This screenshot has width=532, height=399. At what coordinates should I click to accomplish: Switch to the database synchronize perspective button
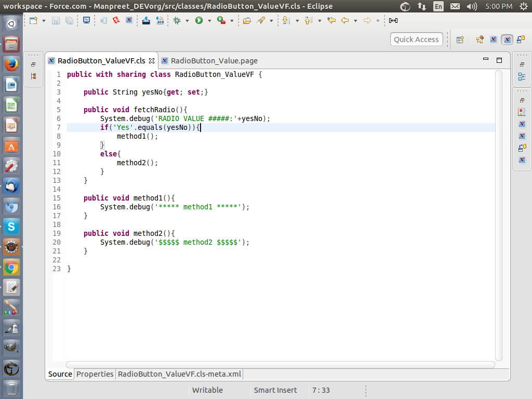pos(521,39)
